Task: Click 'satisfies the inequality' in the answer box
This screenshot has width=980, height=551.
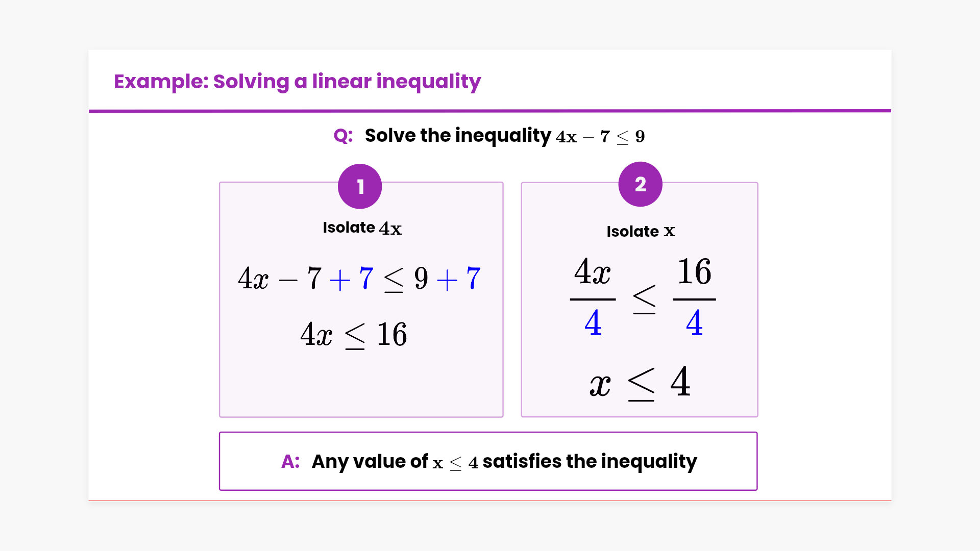Action: [590, 461]
